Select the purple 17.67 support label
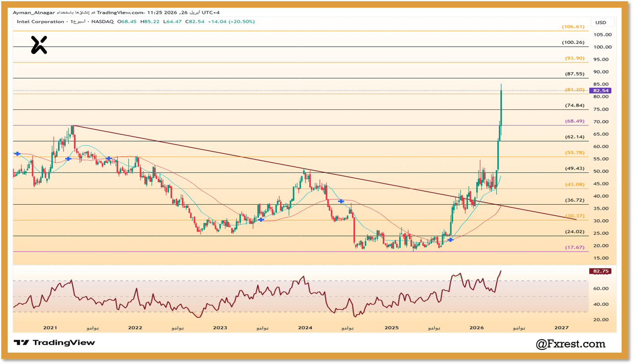Screen dimensions: 633x364 click(574, 247)
